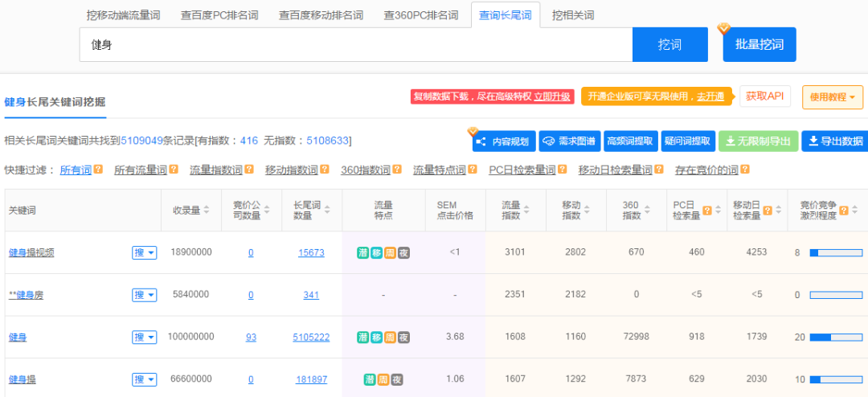868x397 pixels.
Task: Click bidding company count 93 link
Action: click(251, 338)
